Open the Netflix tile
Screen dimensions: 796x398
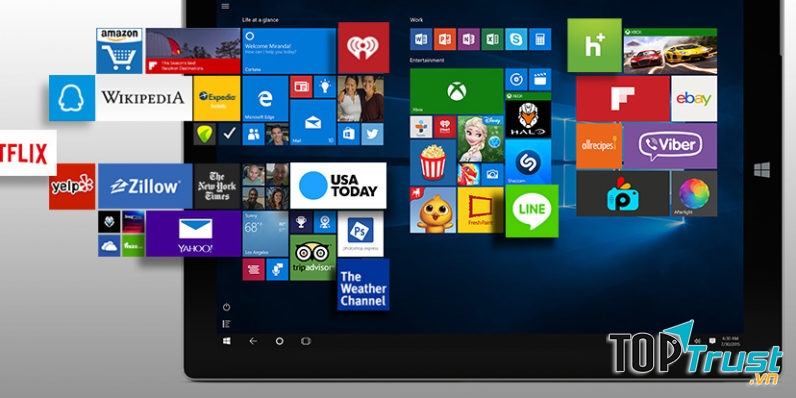pos(28,153)
